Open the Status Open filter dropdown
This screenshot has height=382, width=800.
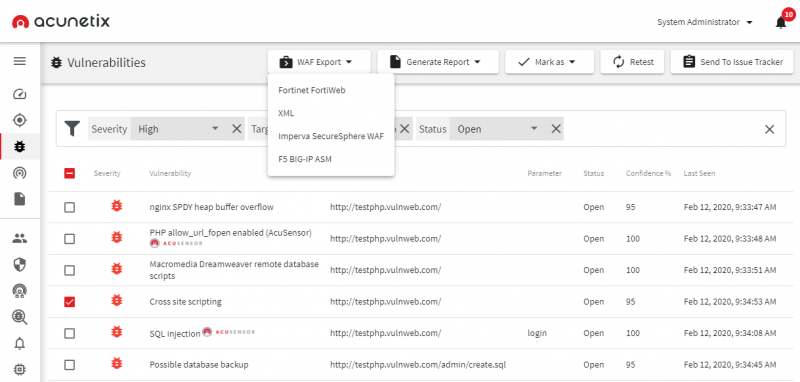point(496,129)
